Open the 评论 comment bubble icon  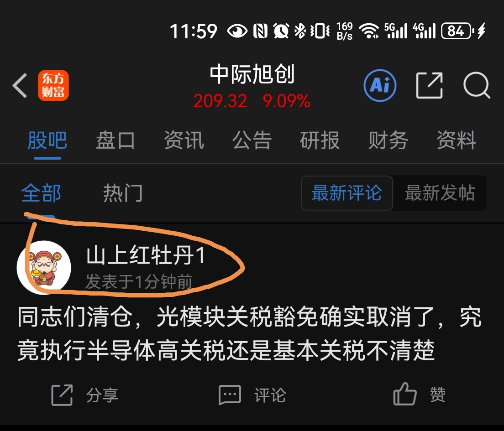[x=230, y=395]
